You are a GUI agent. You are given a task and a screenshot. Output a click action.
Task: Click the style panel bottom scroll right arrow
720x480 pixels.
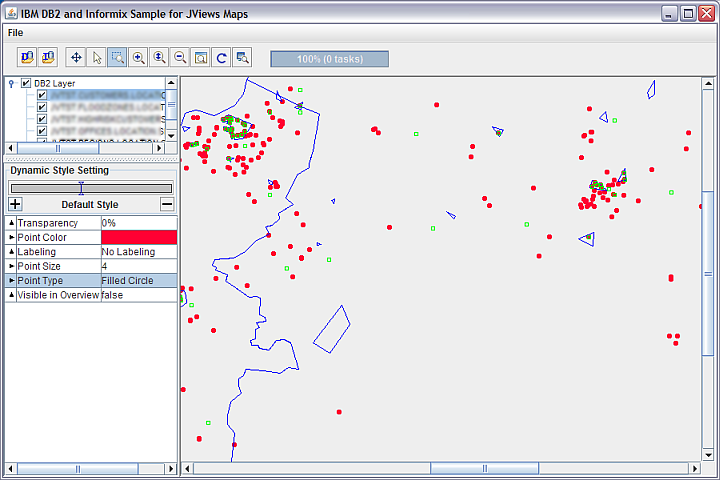pyautogui.click(x=171, y=469)
